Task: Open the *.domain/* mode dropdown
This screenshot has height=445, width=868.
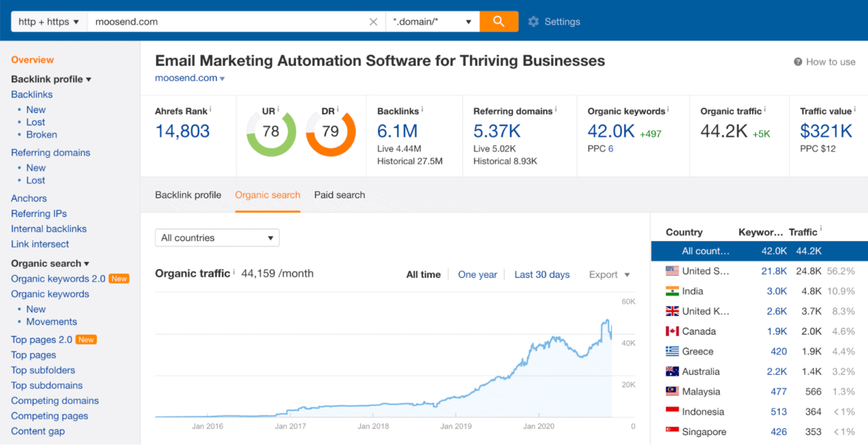Action: click(x=433, y=22)
